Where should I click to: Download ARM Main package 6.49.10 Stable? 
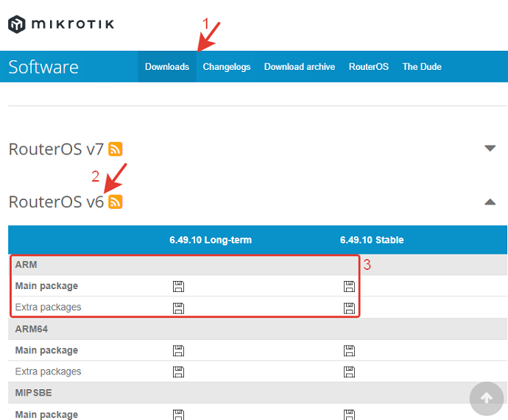(x=349, y=286)
